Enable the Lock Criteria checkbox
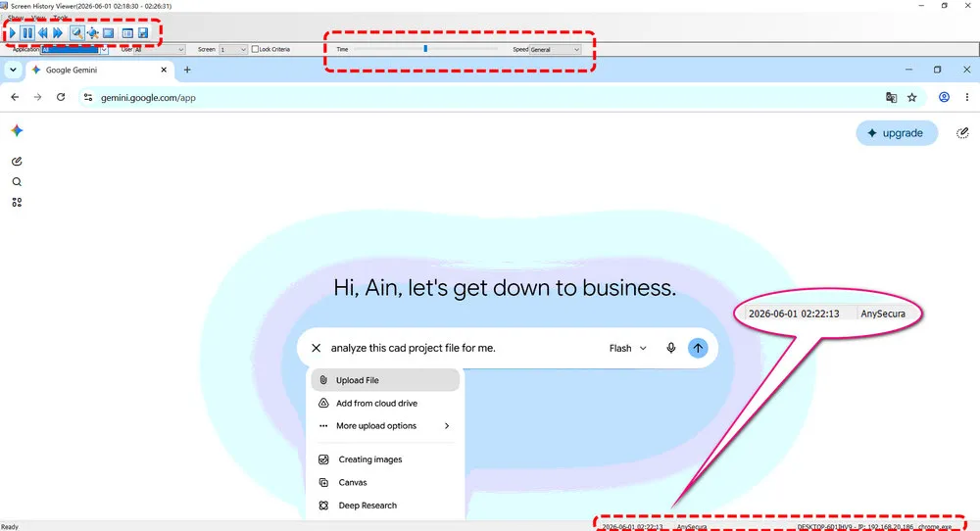 255,49
